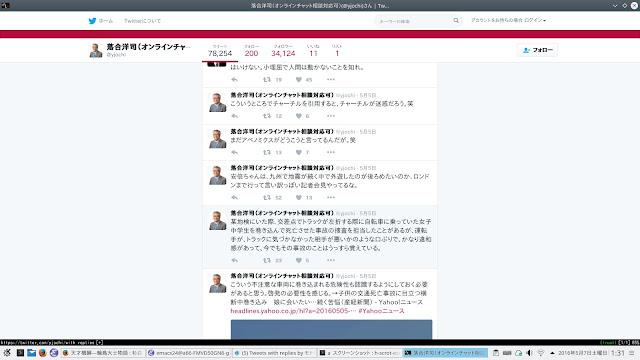Viewport: 640px width, 360px height.
Task: Select the リスト 1 tab
Action: (337, 51)
